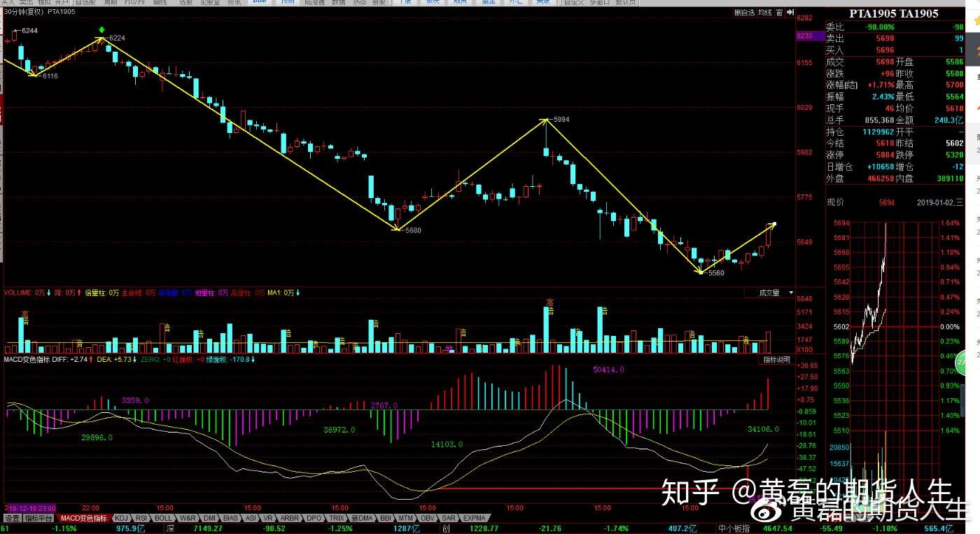Click the 跌停 5320 value
The width and height of the screenshot is (980, 534).
pyautogui.click(x=954, y=155)
